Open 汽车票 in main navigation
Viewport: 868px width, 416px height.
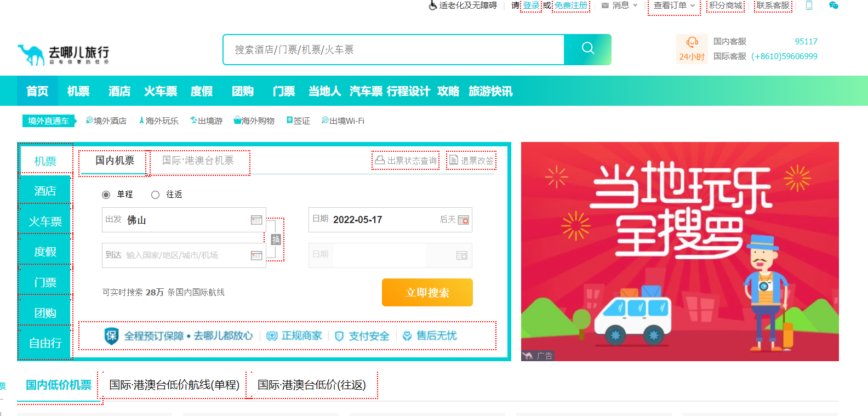[366, 91]
